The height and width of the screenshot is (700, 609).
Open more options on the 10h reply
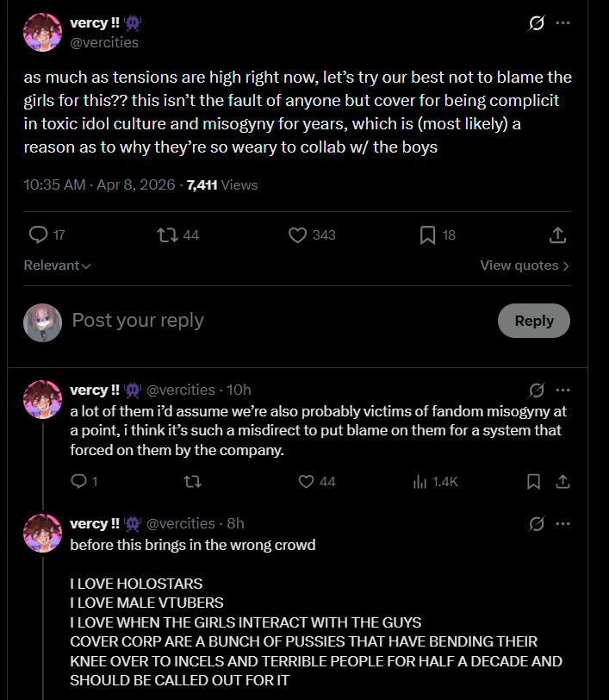562,390
